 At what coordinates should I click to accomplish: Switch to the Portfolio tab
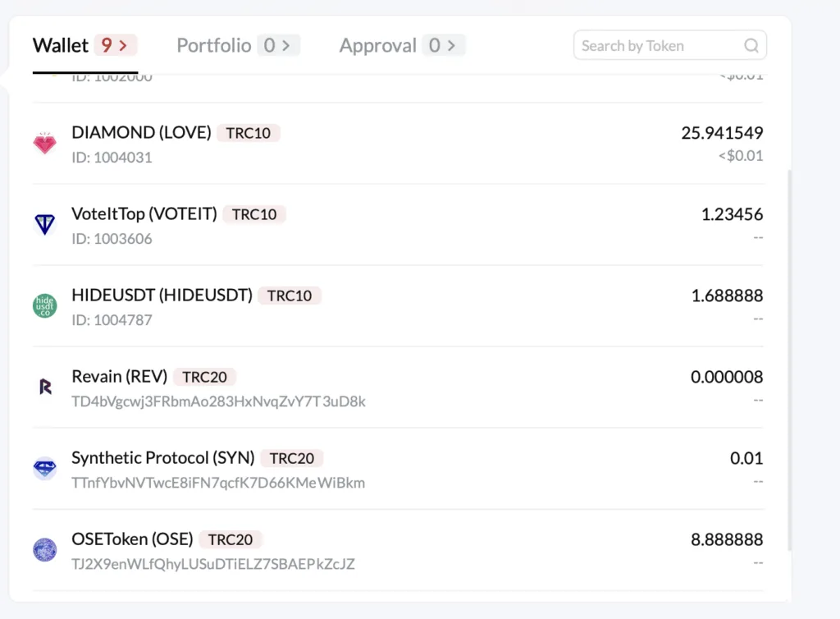(x=214, y=46)
